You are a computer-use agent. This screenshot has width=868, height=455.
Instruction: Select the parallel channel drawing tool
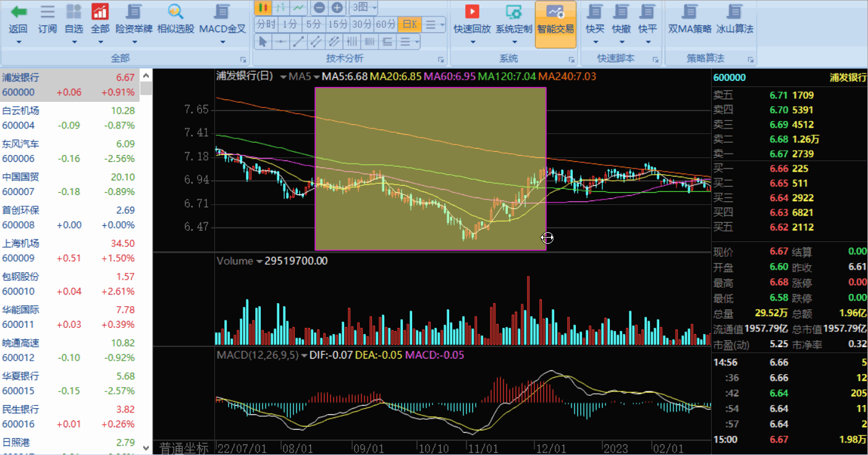[x=334, y=41]
